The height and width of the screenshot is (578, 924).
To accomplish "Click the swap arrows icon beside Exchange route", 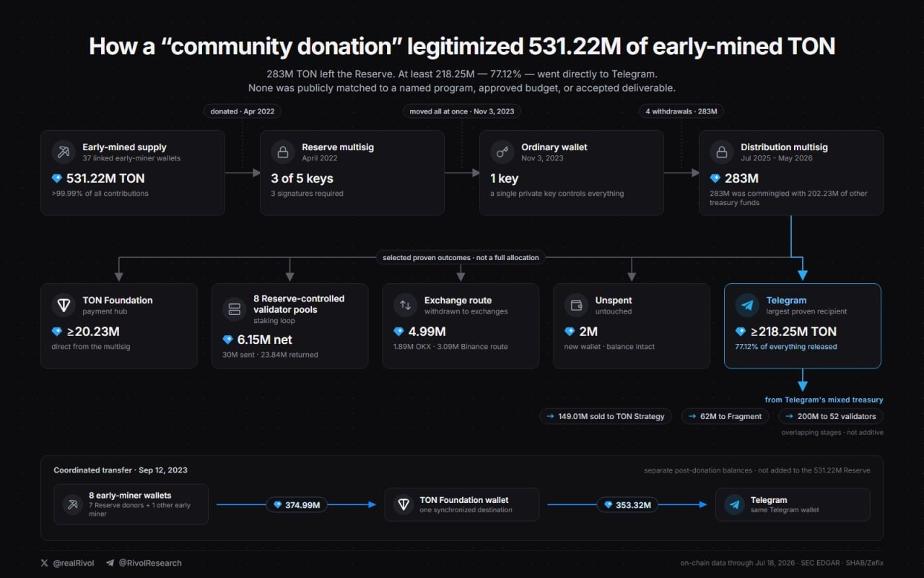I will point(406,305).
